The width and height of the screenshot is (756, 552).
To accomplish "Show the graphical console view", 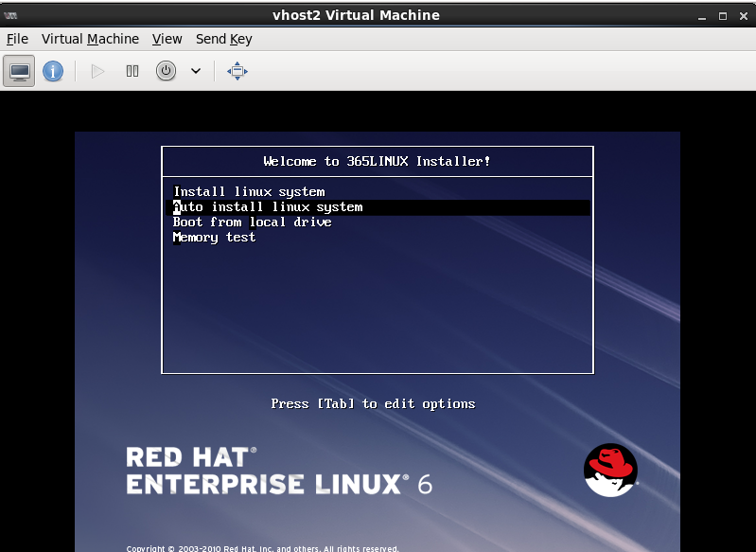I will point(19,71).
